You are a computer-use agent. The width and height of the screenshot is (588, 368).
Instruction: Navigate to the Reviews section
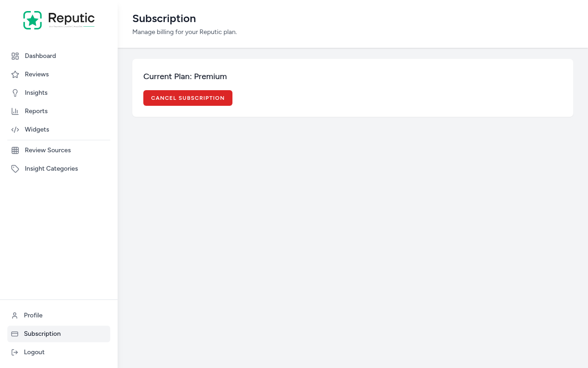click(36, 74)
